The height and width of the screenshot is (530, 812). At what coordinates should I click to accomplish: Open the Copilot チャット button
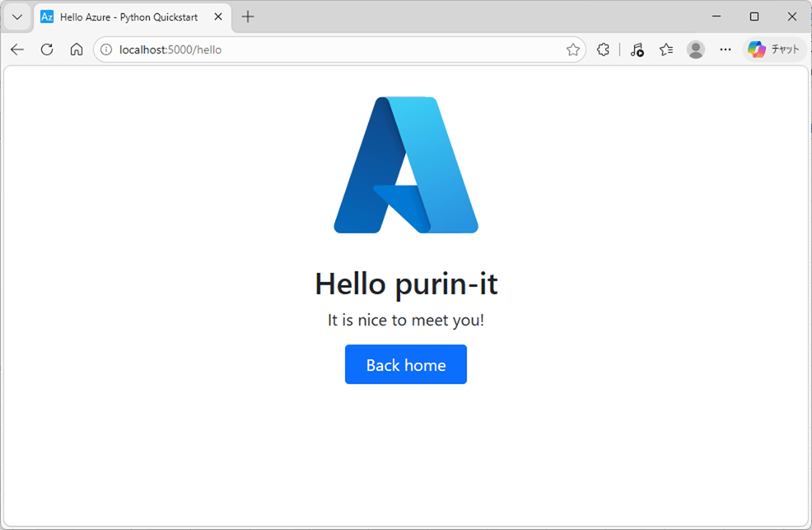(773, 49)
